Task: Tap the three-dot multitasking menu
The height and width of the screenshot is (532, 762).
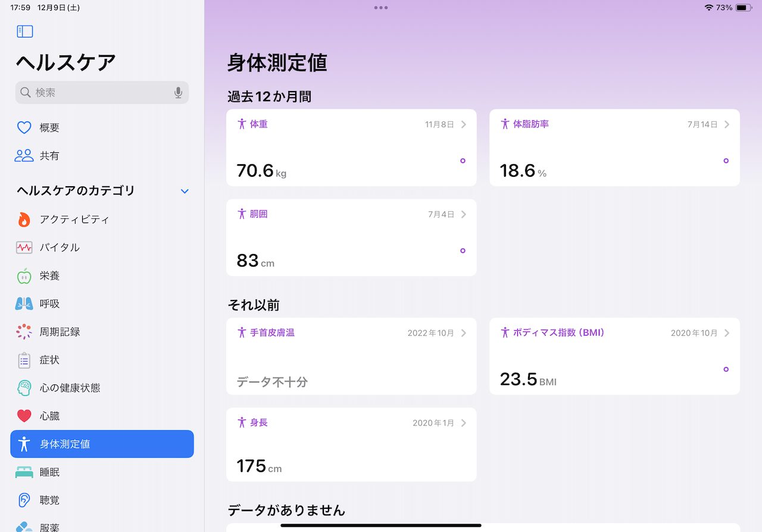Action: [381, 8]
